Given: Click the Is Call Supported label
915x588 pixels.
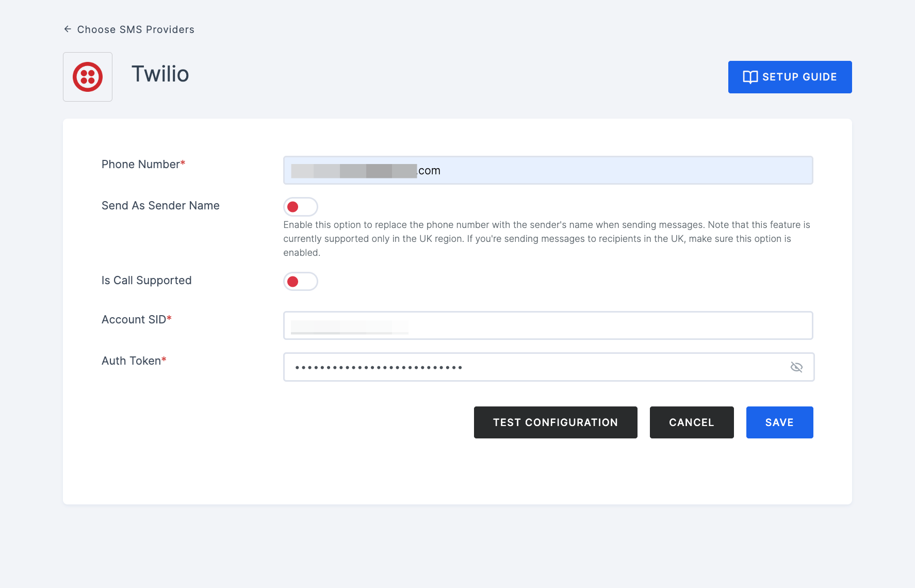Looking at the screenshot, I should coord(146,280).
